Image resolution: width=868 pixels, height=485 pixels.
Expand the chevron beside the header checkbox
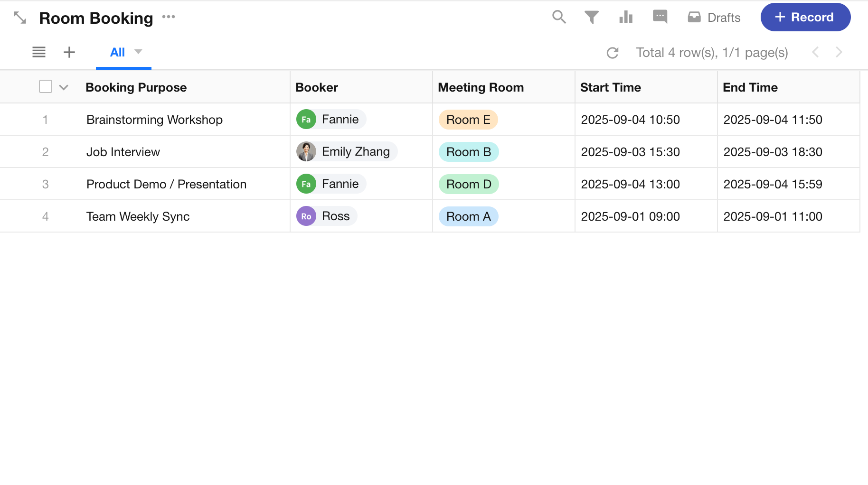(x=64, y=87)
